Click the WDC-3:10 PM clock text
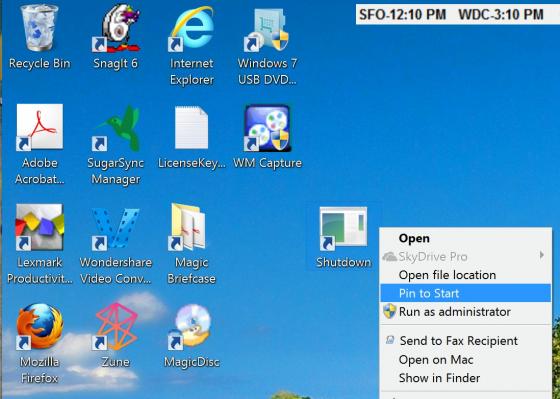Viewport: 560px width, 399px height. (501, 15)
